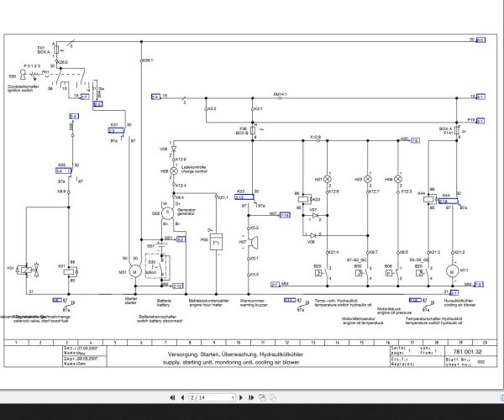Follow the blue link above the vertical 50A wire to K35
Screen dimensions: 504x420
tap(74, 116)
